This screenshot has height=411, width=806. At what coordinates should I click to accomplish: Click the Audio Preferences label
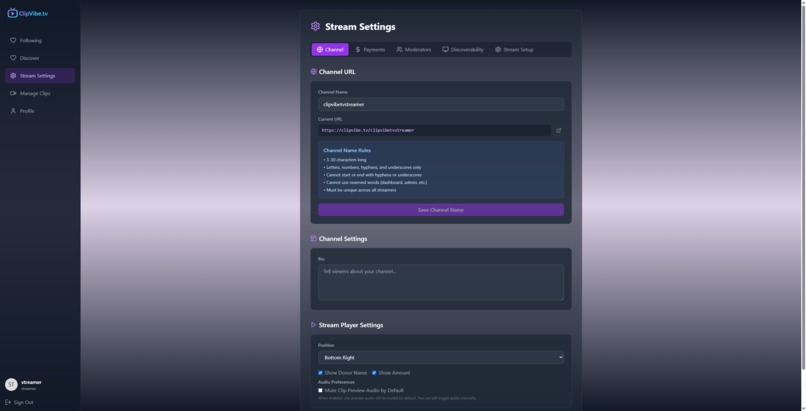(336, 382)
